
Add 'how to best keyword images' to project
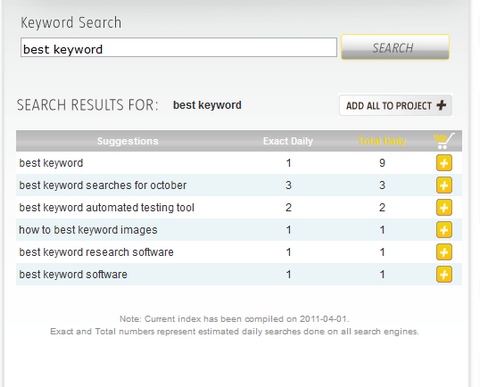coord(444,230)
